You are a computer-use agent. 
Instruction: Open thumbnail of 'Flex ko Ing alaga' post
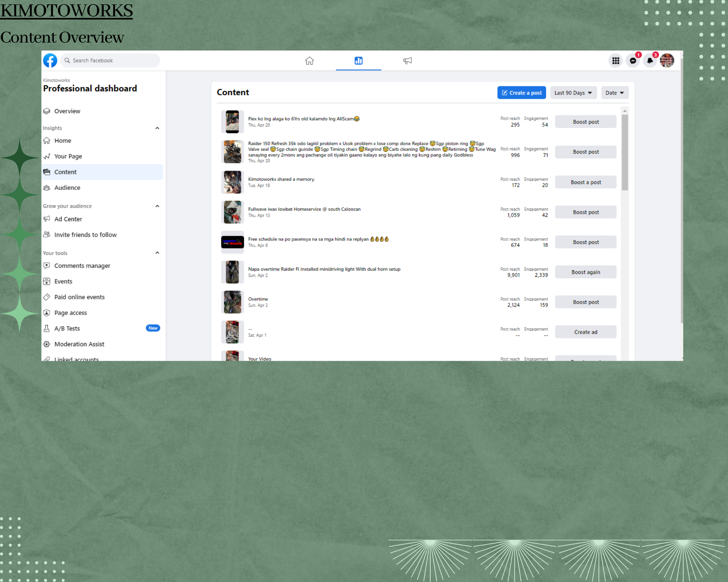[233, 122]
